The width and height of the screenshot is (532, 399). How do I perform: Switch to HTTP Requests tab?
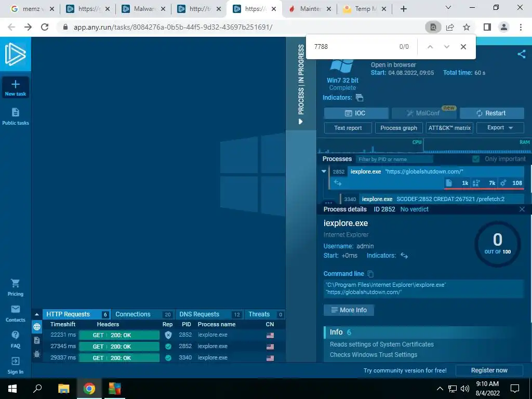[77, 314]
